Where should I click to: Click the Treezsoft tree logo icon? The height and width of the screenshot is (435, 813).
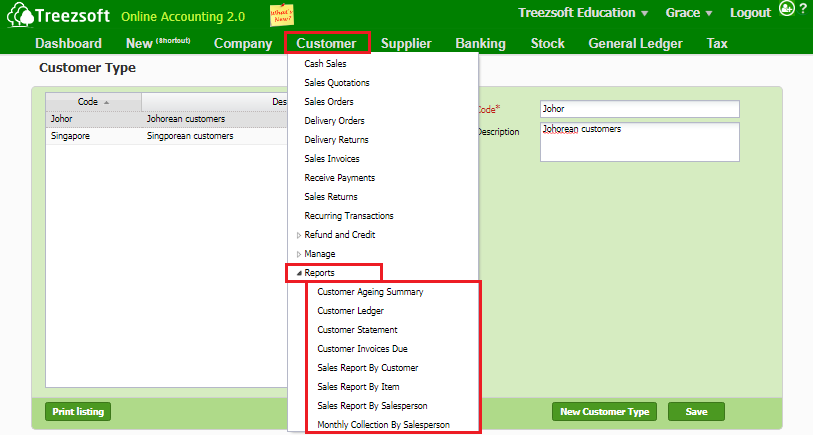coord(20,15)
